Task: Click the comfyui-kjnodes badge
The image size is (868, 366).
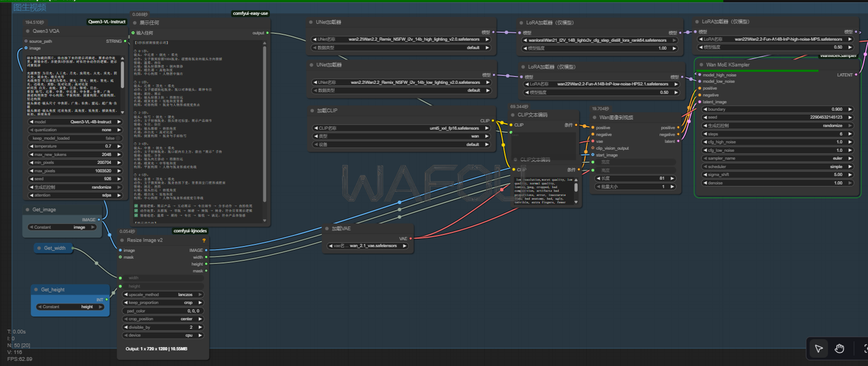Action: (190, 231)
